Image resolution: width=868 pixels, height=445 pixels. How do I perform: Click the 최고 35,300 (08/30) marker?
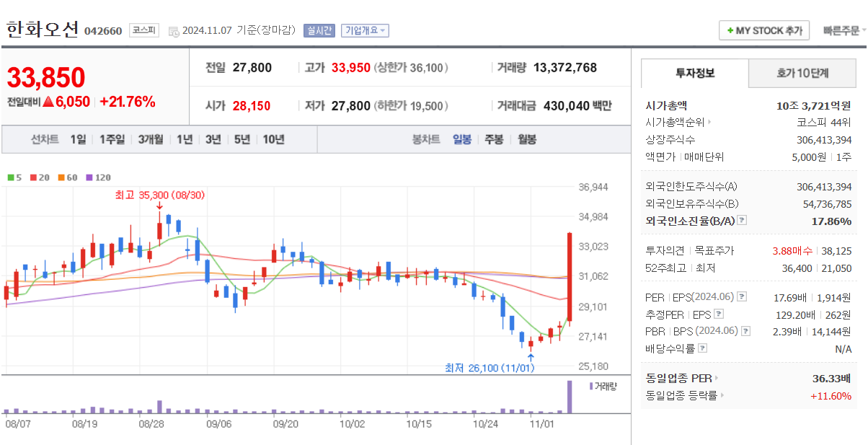click(159, 195)
